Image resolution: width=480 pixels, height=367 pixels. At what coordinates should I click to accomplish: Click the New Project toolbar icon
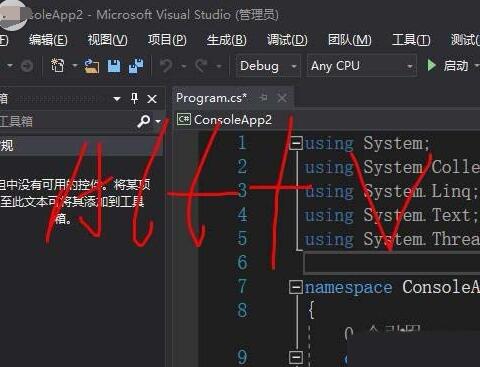[57, 65]
